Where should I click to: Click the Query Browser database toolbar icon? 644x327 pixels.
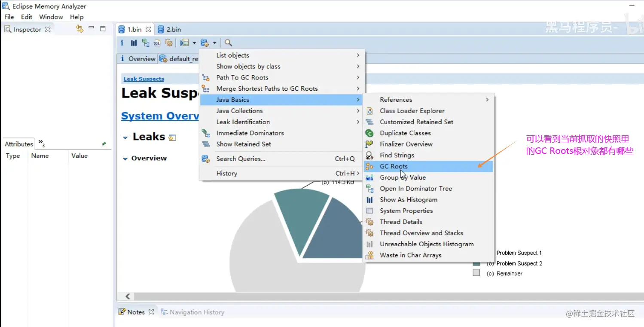point(205,43)
